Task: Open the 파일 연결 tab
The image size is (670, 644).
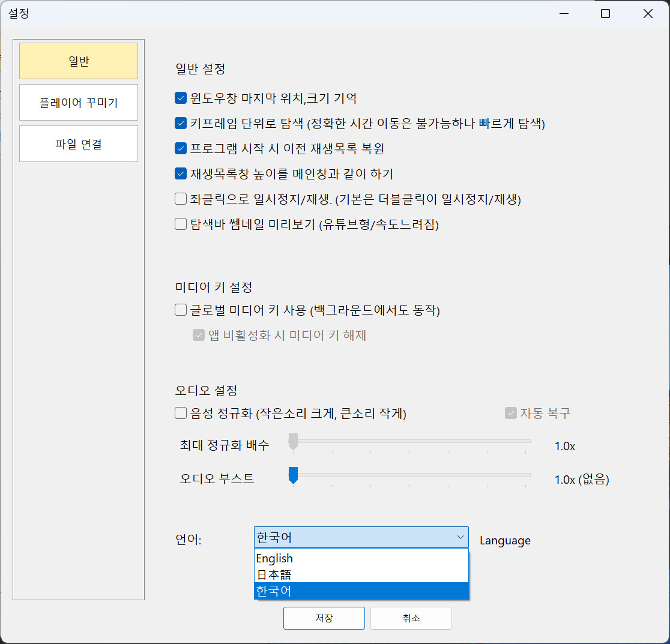Action: (x=79, y=144)
